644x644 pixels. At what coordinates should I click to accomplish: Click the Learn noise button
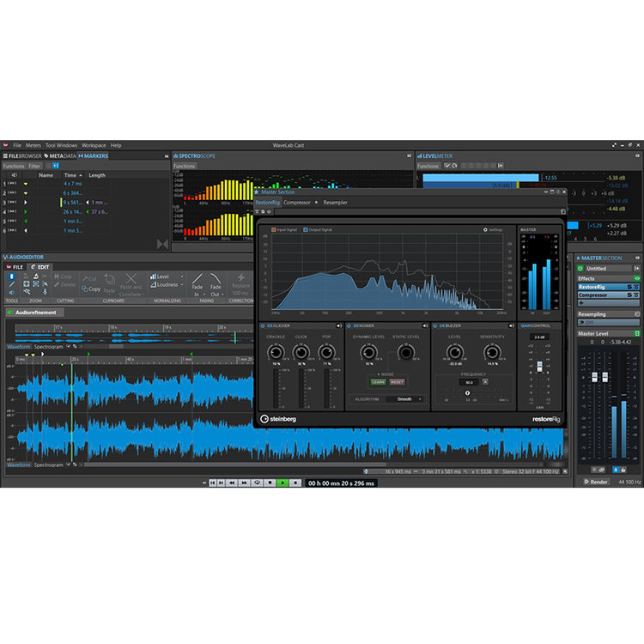click(379, 381)
